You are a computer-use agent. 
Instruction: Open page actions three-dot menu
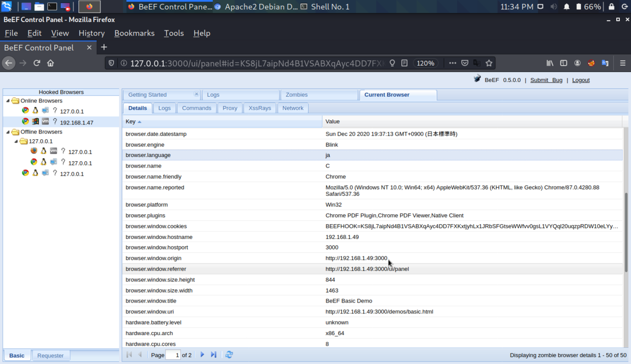pos(452,63)
